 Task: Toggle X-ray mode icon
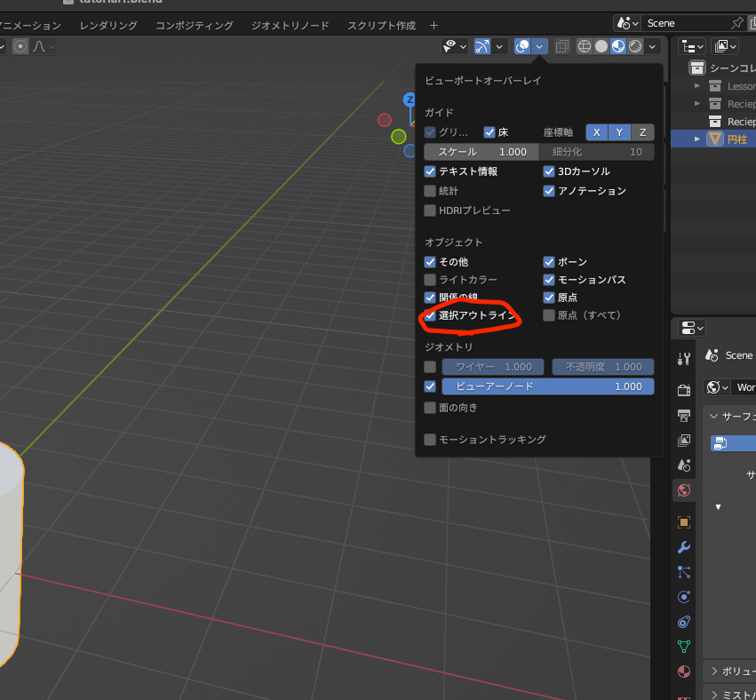tap(561, 46)
